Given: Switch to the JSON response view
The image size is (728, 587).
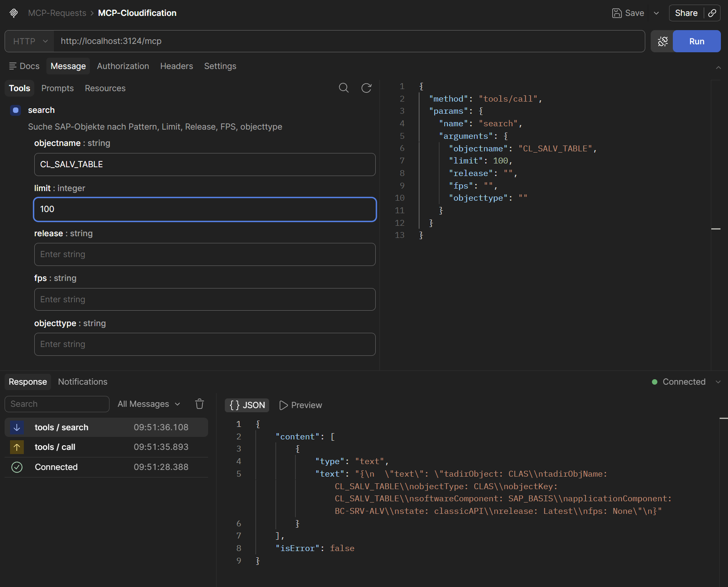Looking at the screenshot, I should coord(247,405).
